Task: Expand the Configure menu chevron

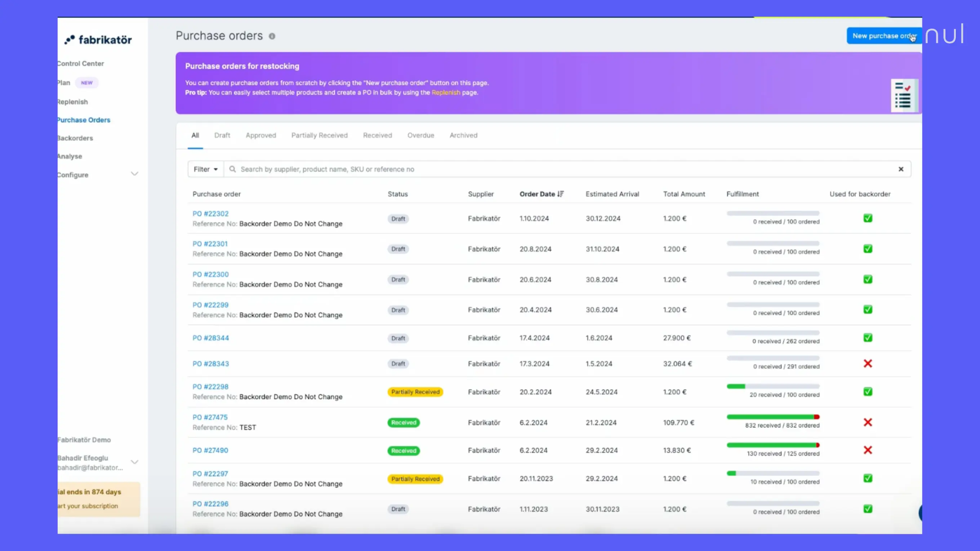Action: (x=134, y=174)
